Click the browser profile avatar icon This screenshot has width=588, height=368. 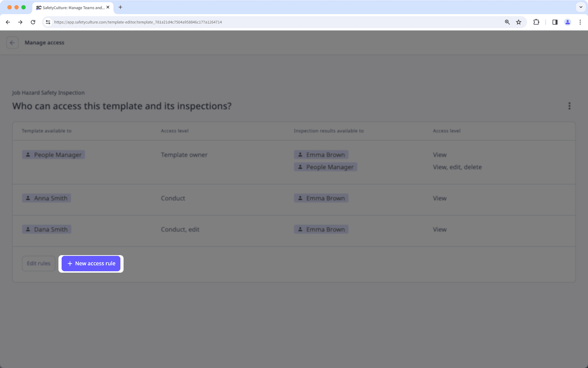click(567, 22)
